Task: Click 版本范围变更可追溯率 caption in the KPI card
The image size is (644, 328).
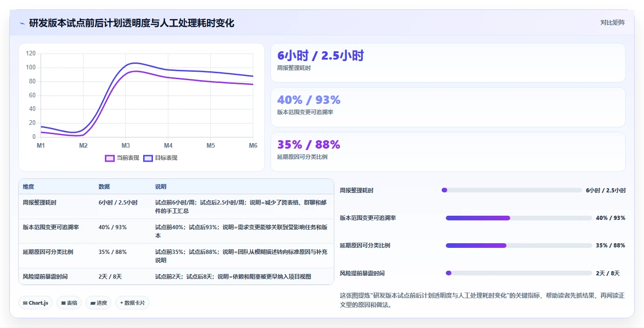Action: coord(305,112)
